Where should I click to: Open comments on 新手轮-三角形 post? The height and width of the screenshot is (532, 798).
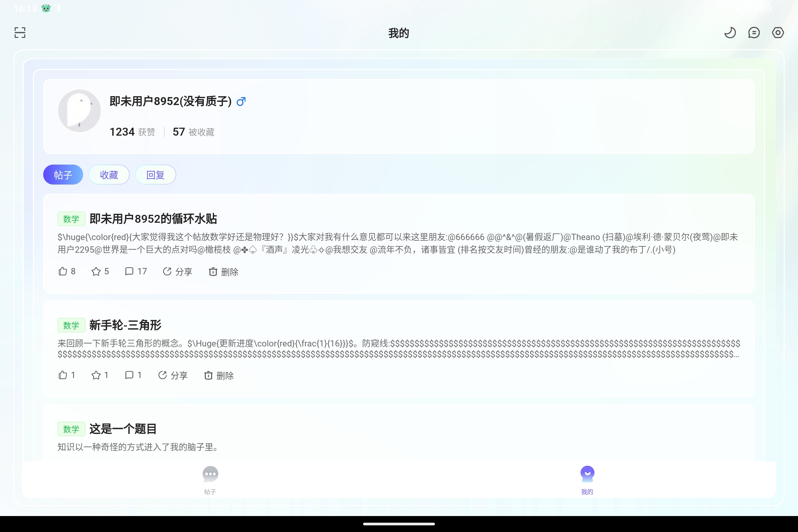[x=133, y=375]
